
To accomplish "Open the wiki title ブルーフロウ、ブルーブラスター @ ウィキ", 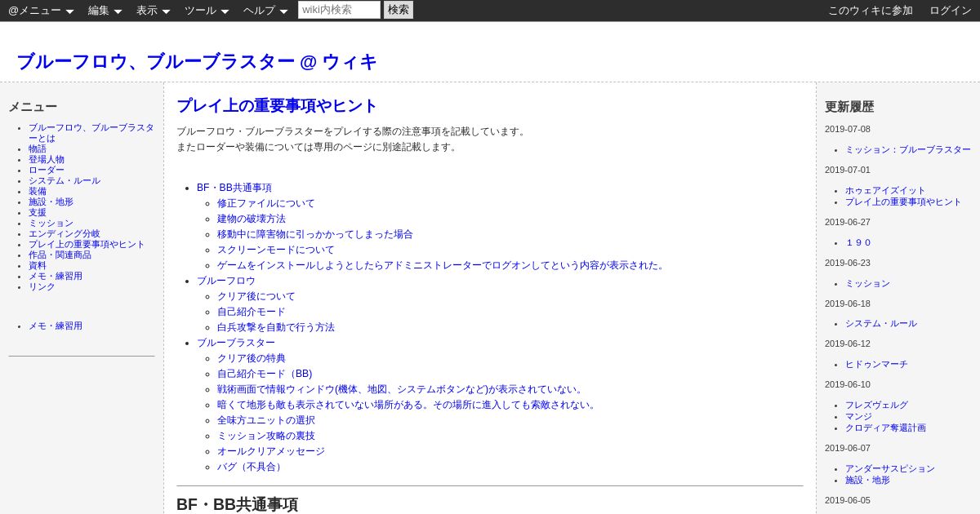I will (x=197, y=62).
